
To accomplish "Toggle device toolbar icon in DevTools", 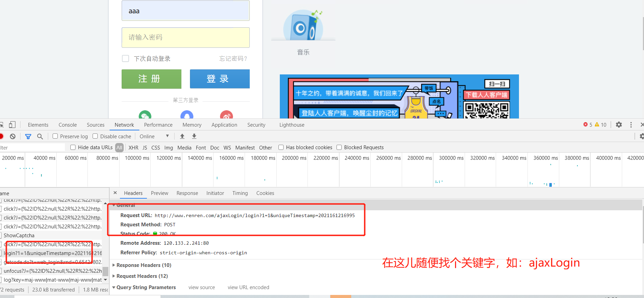I will [12, 125].
